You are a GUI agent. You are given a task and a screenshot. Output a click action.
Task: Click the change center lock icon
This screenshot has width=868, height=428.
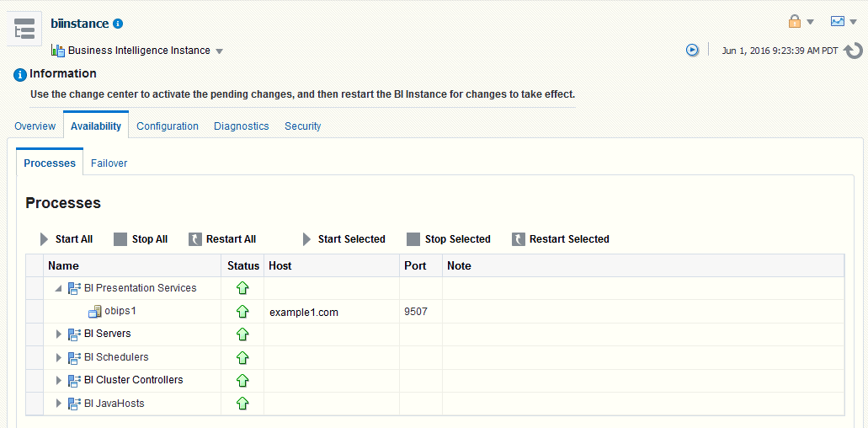[795, 21]
